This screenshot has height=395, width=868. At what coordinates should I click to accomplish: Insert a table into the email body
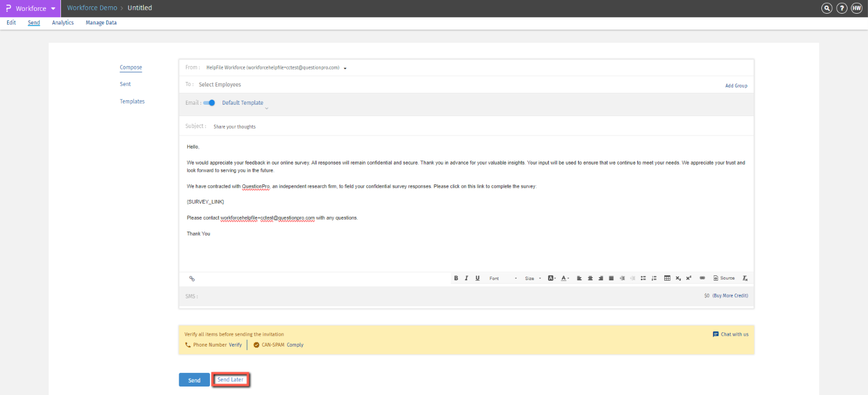coord(667,278)
